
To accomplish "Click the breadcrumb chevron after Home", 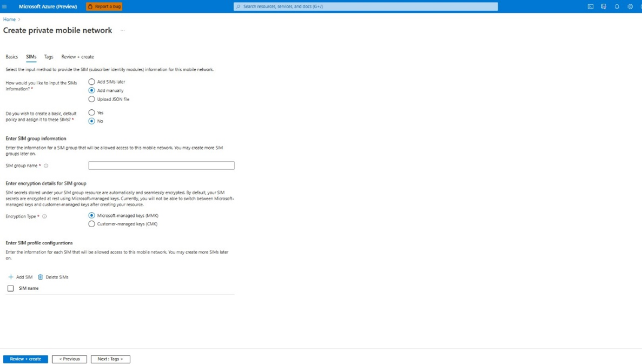I will pyautogui.click(x=19, y=19).
